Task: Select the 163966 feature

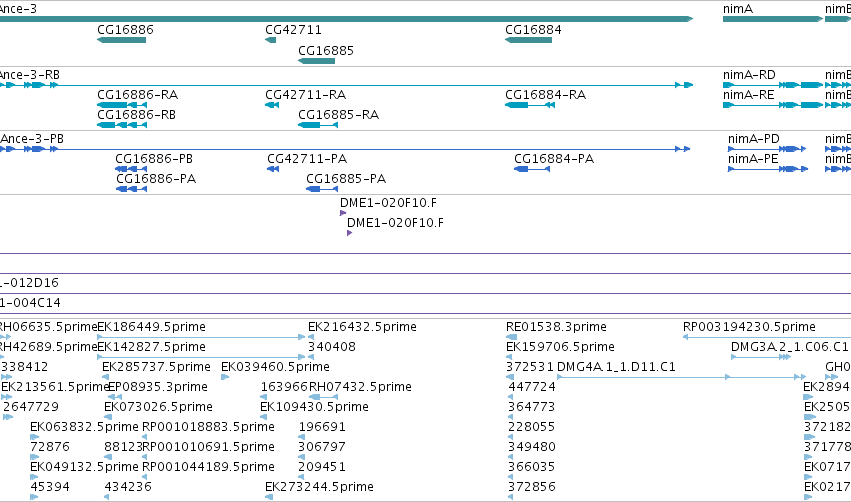Action: pyautogui.click(x=264, y=397)
